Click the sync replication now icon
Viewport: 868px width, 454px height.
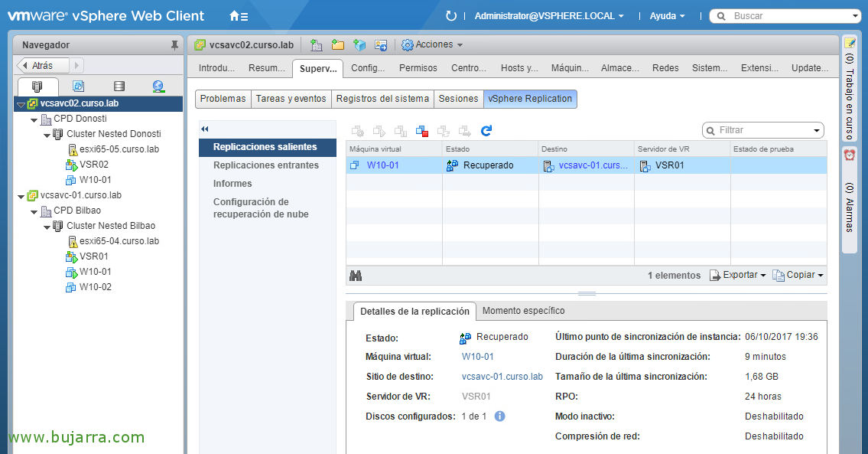click(444, 131)
